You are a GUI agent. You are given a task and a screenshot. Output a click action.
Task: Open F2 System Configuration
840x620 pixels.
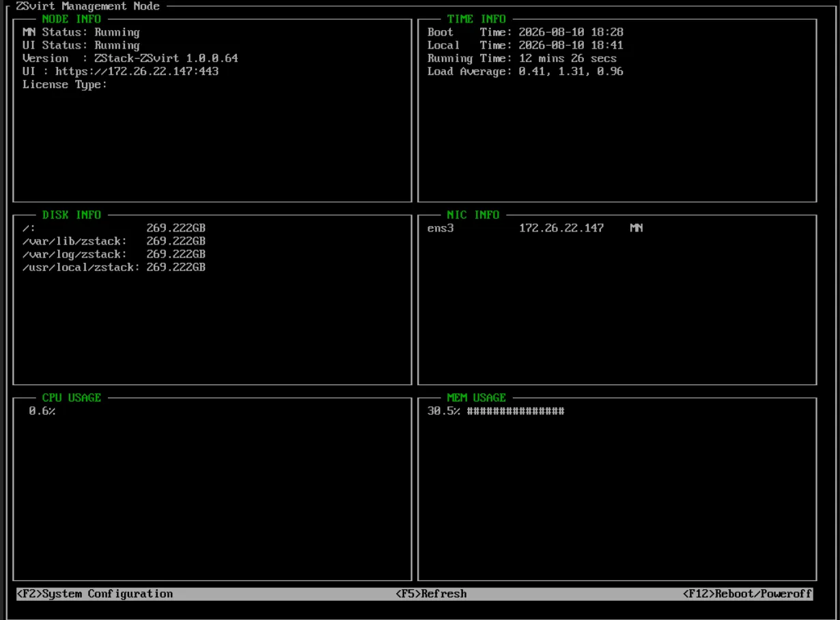point(95,593)
